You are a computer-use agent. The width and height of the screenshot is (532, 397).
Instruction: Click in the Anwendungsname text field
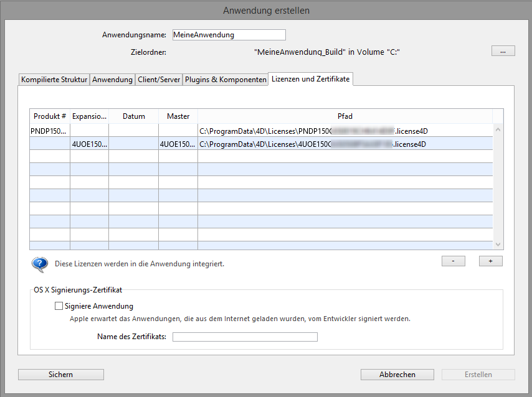click(229, 35)
